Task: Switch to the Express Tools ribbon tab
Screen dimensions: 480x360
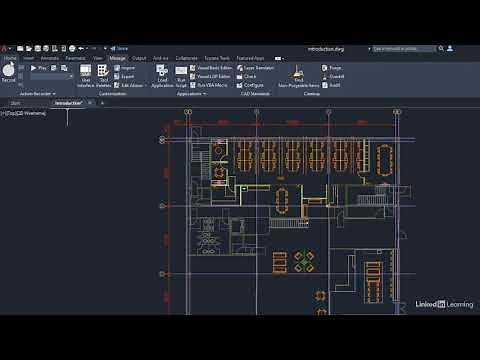Action: [x=217, y=58]
